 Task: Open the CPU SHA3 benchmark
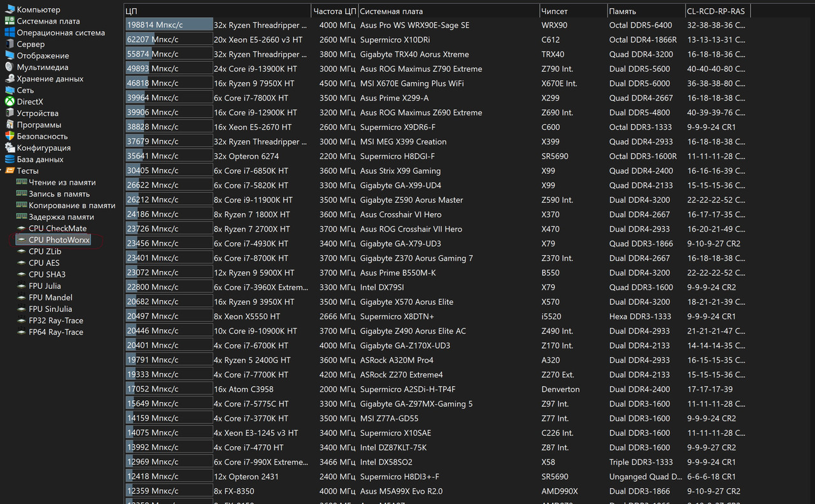pyautogui.click(x=47, y=274)
